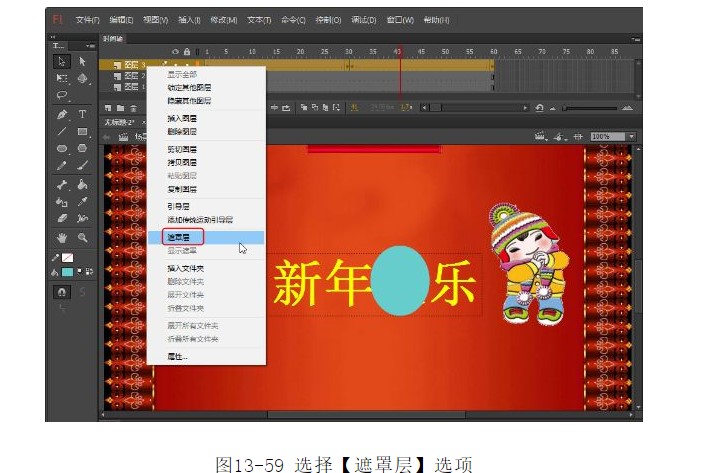This screenshot has width=712, height=473.
Task: Click the lock icon in the timeline header
Action: (186, 51)
